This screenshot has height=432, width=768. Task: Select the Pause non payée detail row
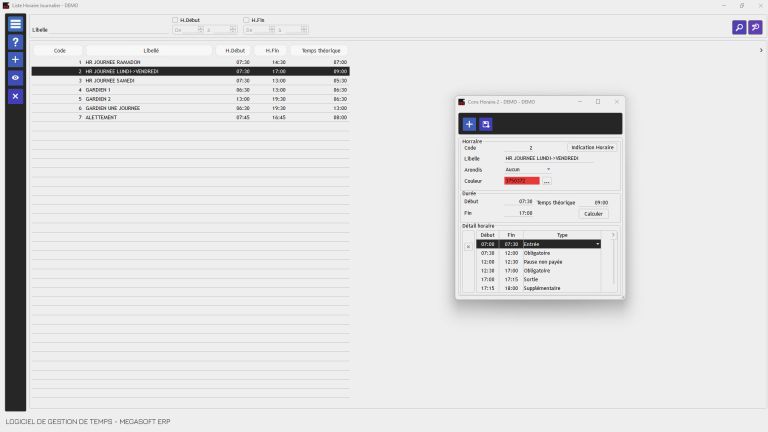tap(538, 262)
